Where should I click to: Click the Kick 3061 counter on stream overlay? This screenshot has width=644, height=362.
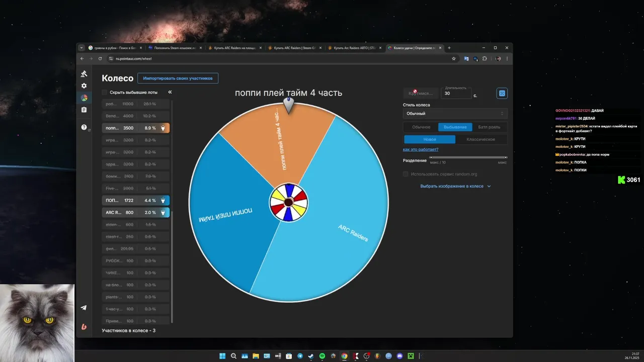[629, 179]
